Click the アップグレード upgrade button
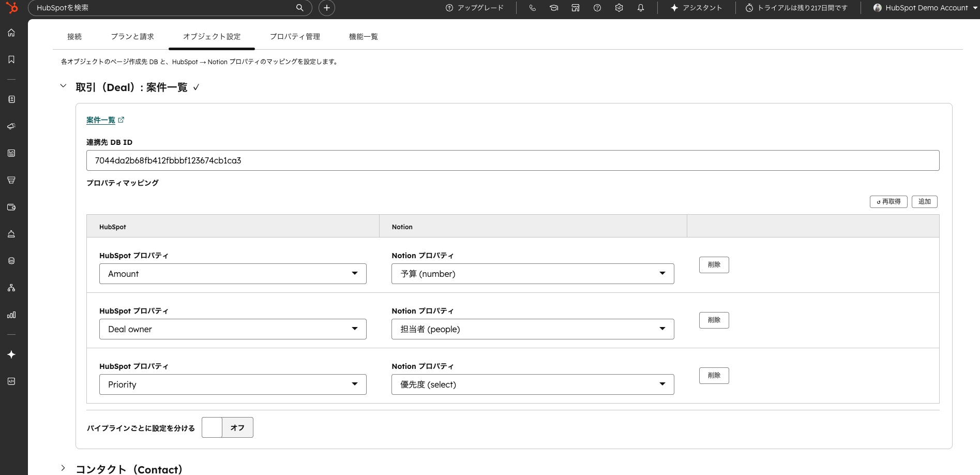Image resolution: width=980 pixels, height=475 pixels. point(474,8)
